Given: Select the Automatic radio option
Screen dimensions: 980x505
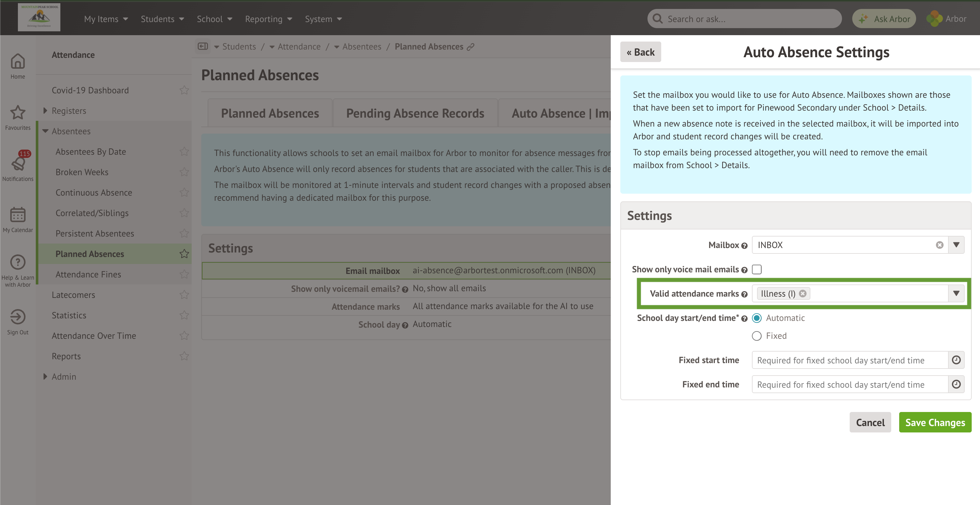Looking at the screenshot, I should [757, 318].
